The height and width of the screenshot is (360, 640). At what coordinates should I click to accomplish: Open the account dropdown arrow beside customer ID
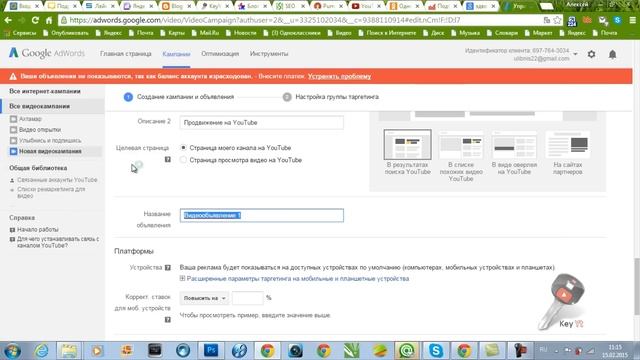click(x=576, y=54)
